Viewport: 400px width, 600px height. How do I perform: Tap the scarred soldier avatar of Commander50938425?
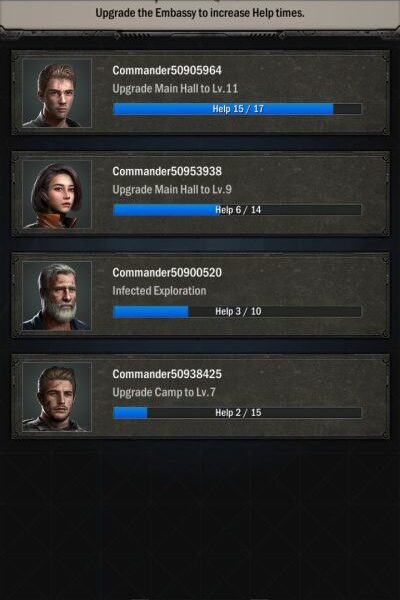[x=57, y=397]
